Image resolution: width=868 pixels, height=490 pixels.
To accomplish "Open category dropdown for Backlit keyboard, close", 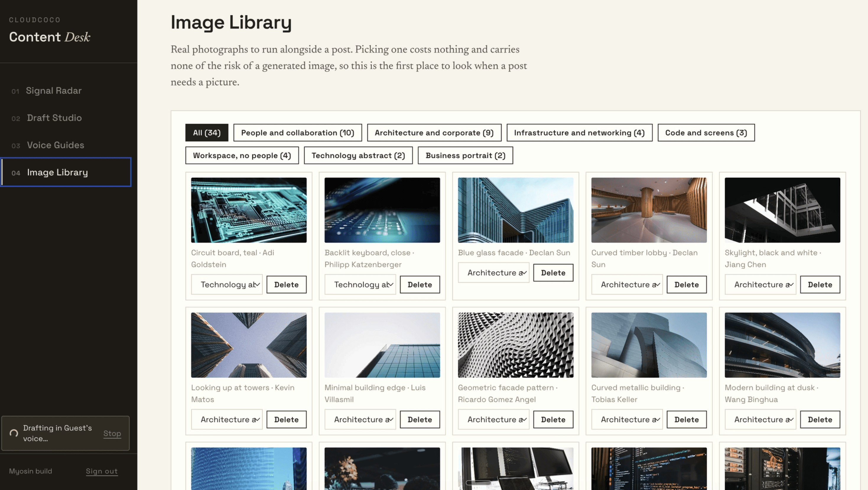I will pos(360,285).
